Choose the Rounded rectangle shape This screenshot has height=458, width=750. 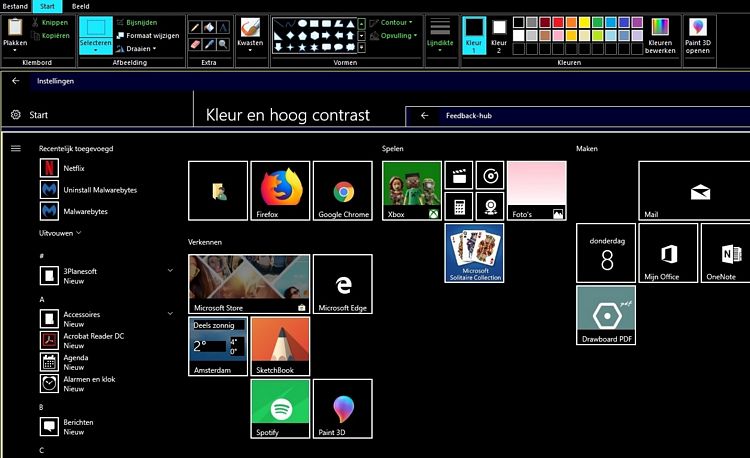tap(326, 23)
